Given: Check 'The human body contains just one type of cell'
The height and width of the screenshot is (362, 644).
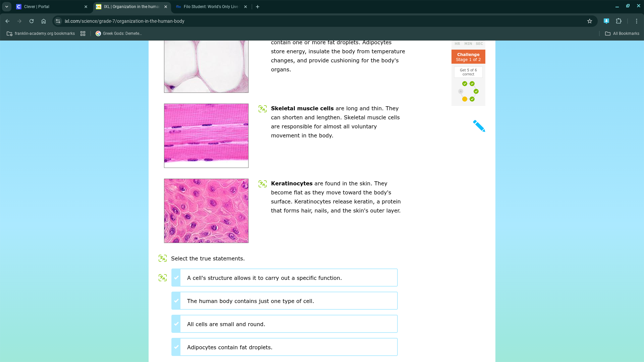Looking at the screenshot, I should (x=176, y=301).
